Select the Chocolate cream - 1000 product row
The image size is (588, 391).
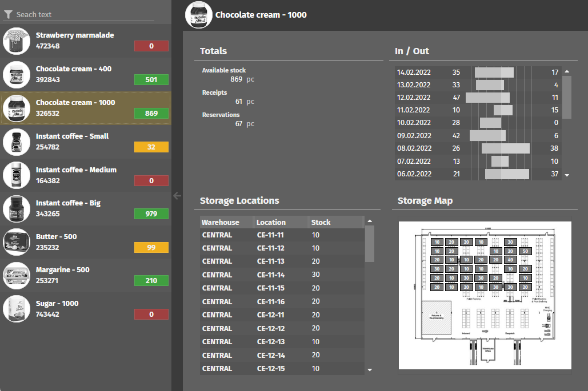(86, 108)
